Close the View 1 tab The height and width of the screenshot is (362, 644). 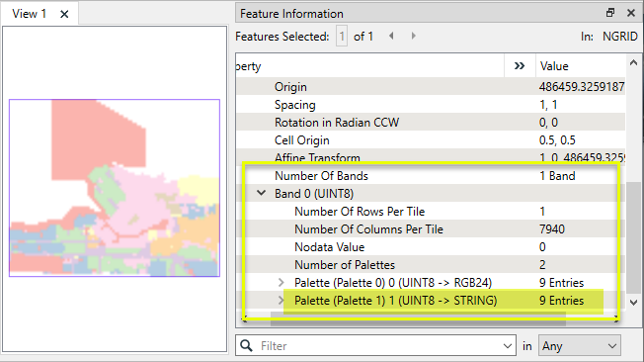(x=64, y=15)
